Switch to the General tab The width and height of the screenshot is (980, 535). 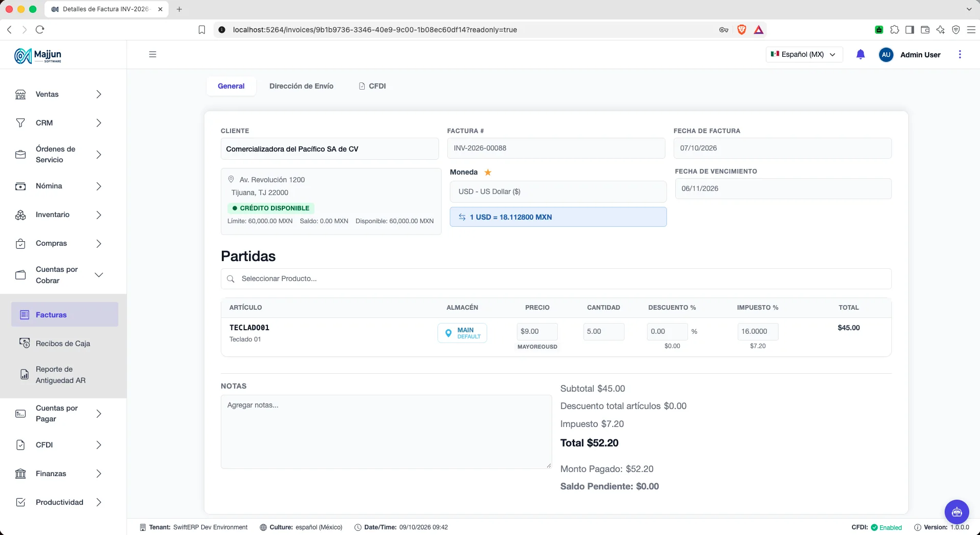(x=231, y=86)
